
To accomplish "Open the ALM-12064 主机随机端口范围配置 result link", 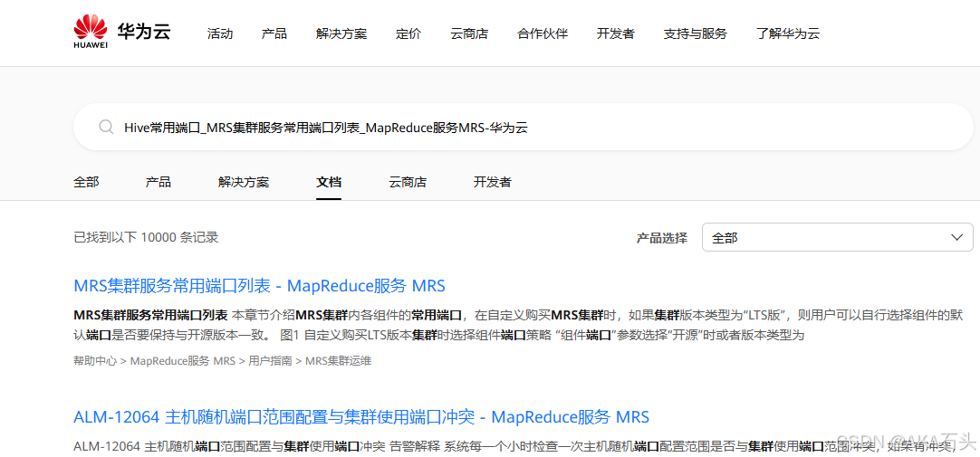I will (361, 416).
